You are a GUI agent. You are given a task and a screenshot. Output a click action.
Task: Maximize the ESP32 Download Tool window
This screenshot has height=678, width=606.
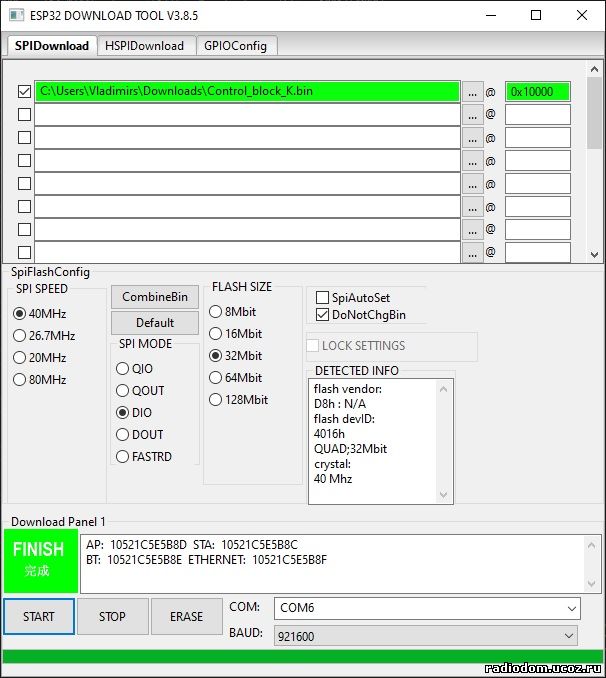coord(536,15)
